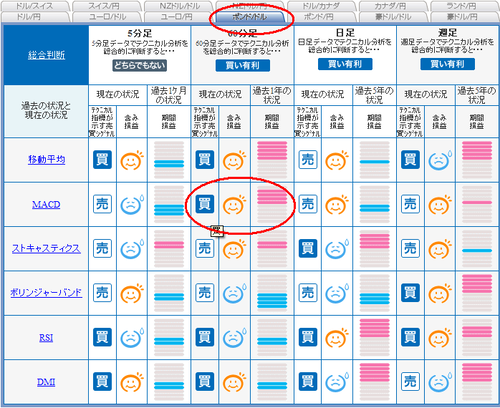
Task: Switch to the スイス/円 tab
Action: tap(107, 6)
